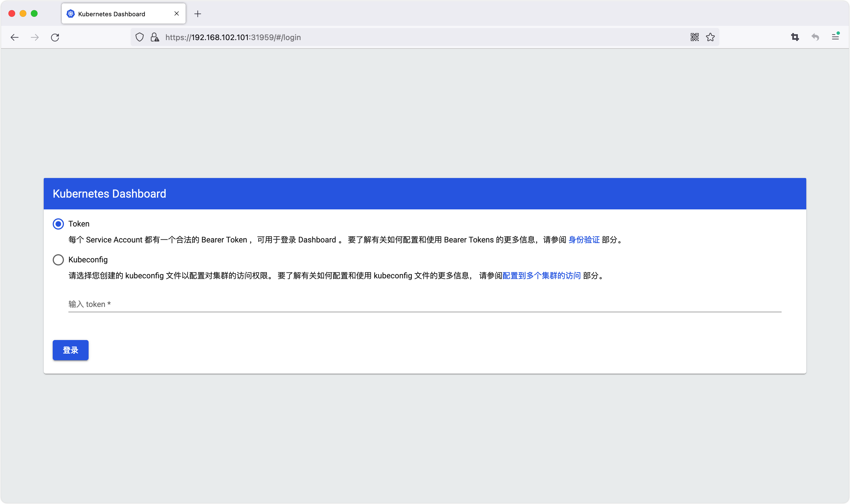The height and width of the screenshot is (504, 850).
Task: Click the undo arrow toolbar icon
Action: pyautogui.click(x=815, y=37)
